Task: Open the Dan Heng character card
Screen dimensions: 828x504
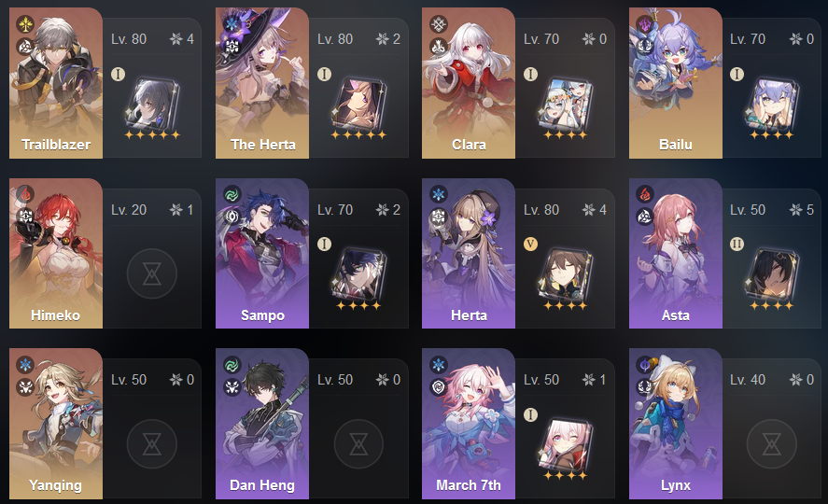Action: coord(262,424)
